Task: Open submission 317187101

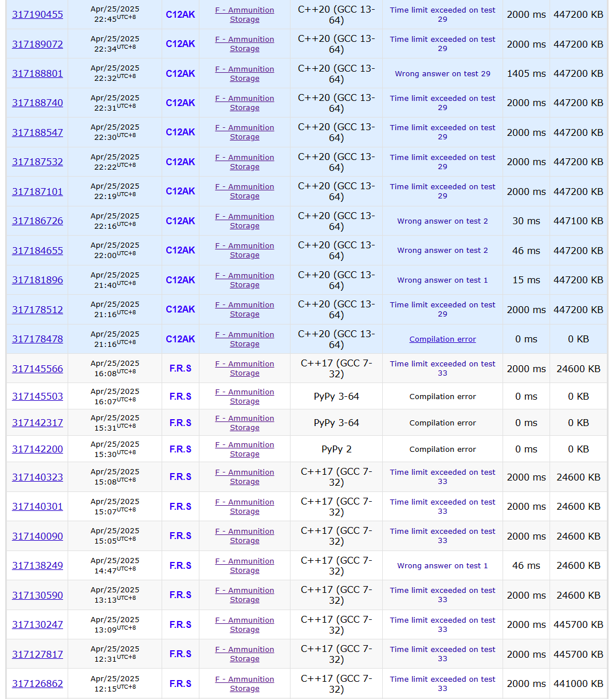Action: click(37, 192)
